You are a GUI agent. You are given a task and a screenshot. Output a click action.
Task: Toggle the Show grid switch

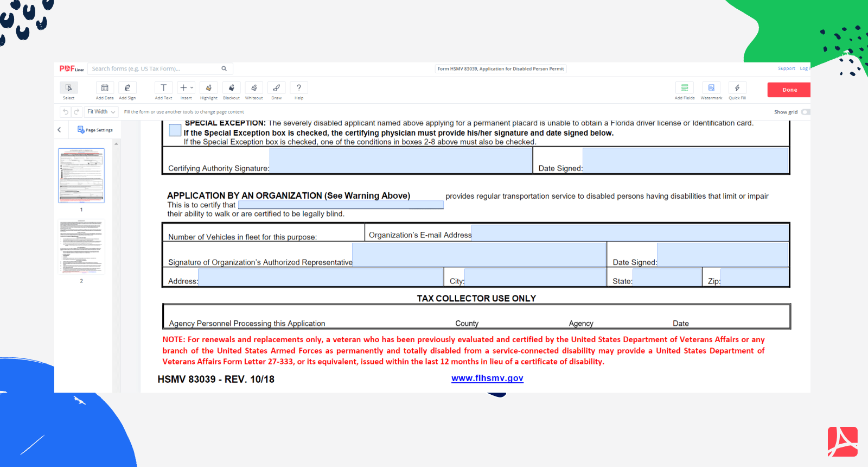[805, 112]
